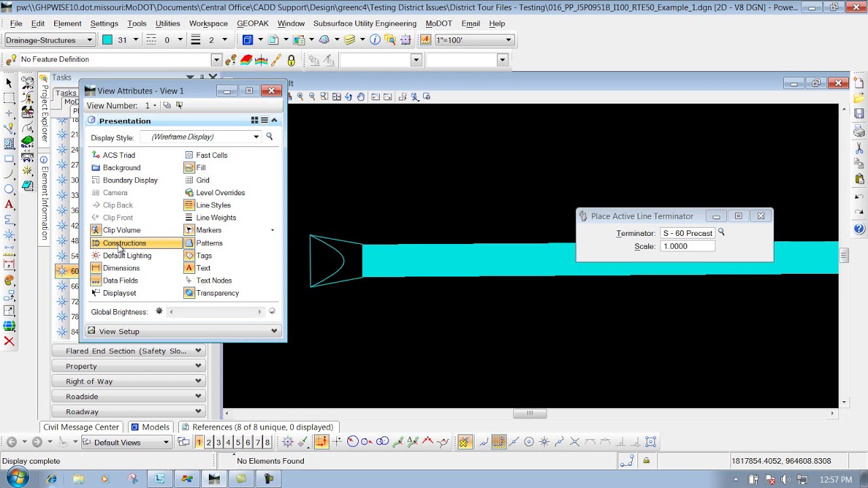Open the scale 1"=100' dropdown
Image resolution: width=868 pixels, height=488 pixels.
(x=509, y=40)
